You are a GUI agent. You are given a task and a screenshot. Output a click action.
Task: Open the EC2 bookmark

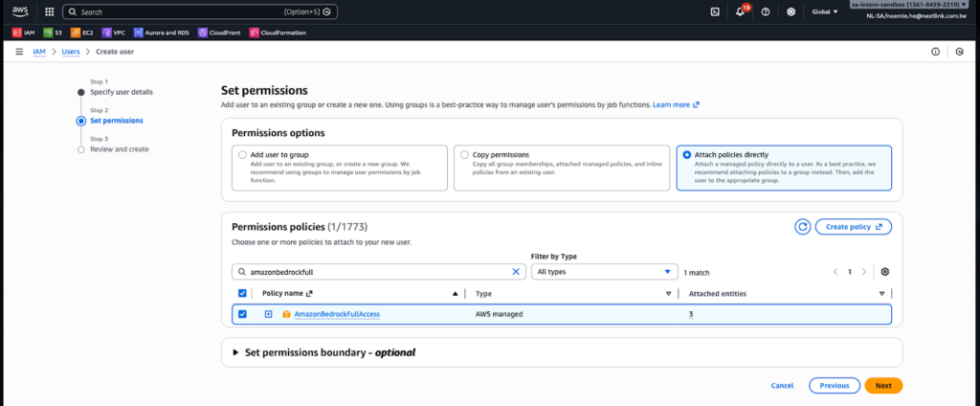(x=82, y=33)
